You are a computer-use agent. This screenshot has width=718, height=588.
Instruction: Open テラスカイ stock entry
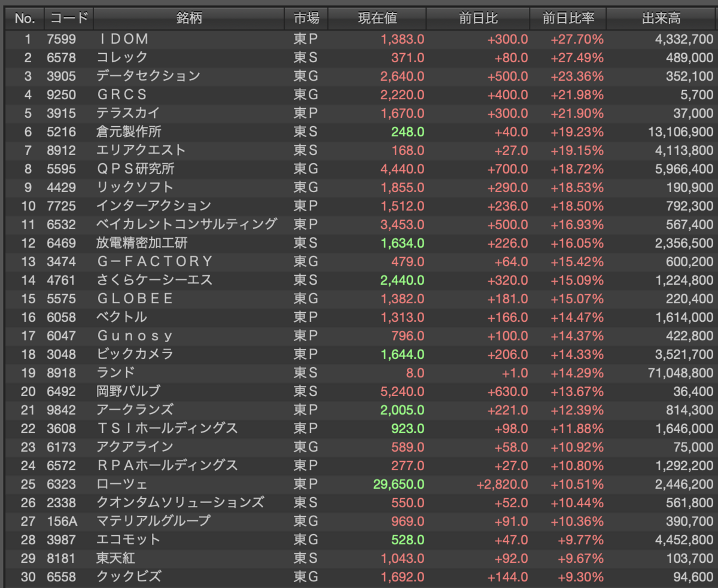point(128,113)
